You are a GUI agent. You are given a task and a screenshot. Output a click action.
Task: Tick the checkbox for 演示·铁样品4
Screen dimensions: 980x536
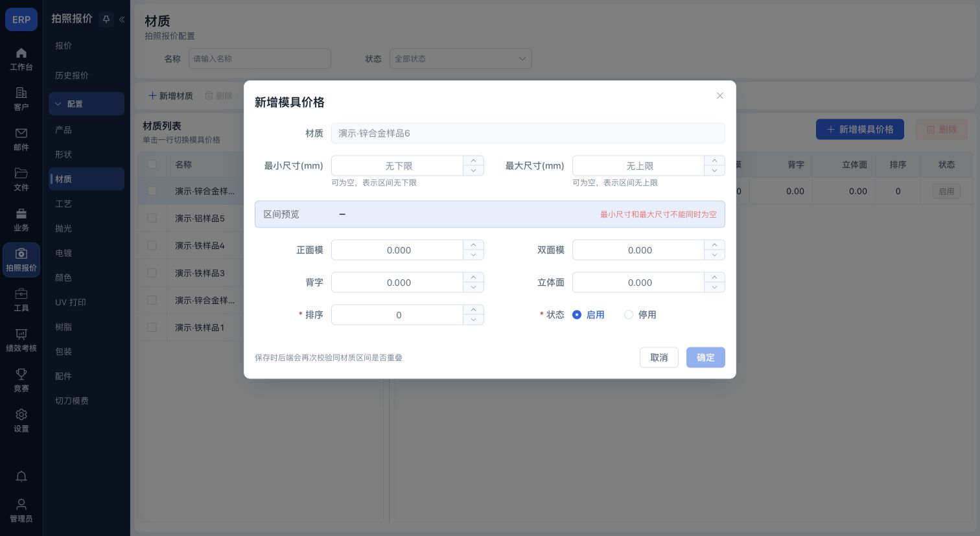(x=152, y=246)
